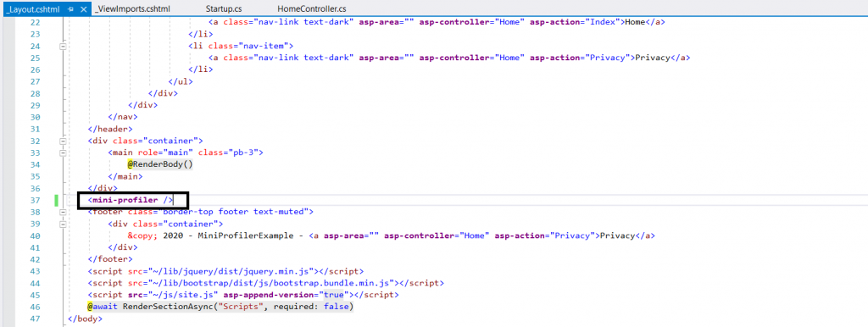Click the Home link text on line 22
Image resolution: width=868 pixels, height=327 pixels.
[636, 23]
